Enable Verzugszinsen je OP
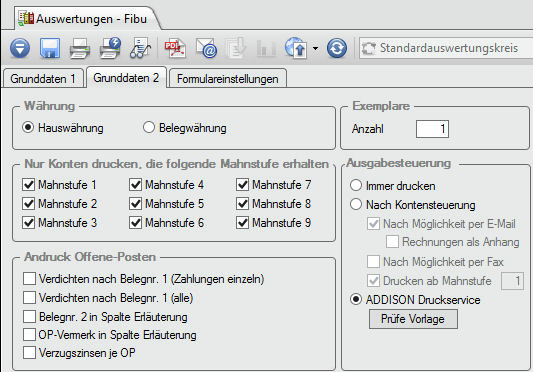The height and width of the screenshot is (372, 533). (29, 353)
